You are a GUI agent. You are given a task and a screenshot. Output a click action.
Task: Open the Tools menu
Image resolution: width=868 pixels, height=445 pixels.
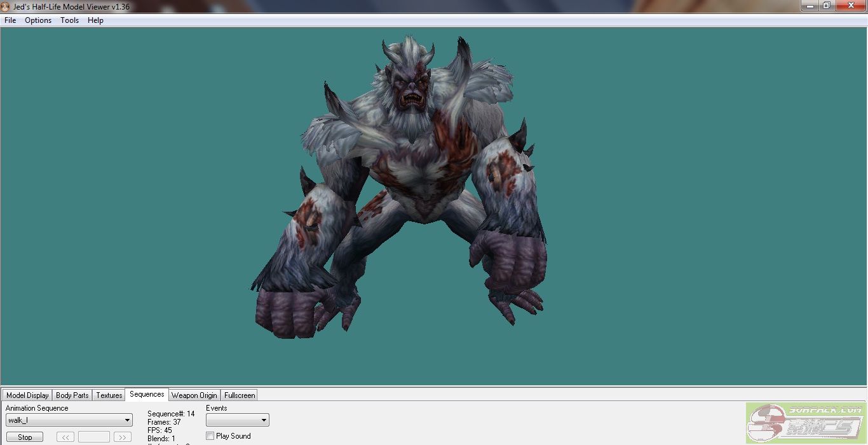coord(69,20)
